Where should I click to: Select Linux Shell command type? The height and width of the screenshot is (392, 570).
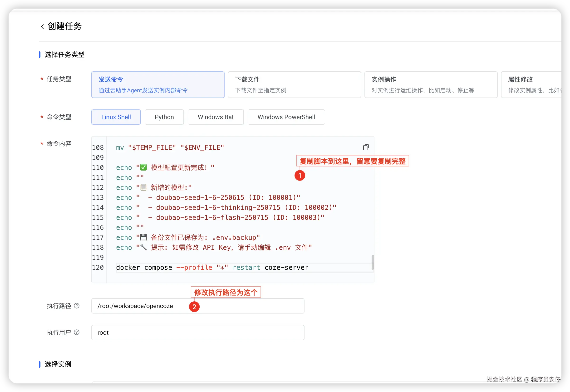pos(116,117)
